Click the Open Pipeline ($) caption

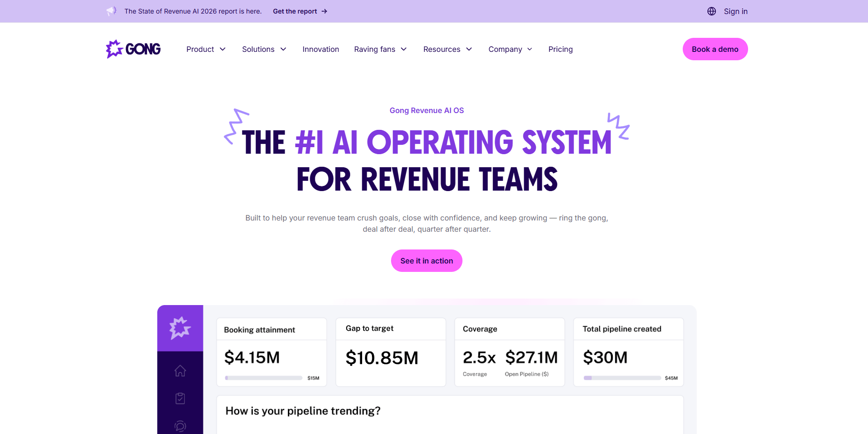526,374
